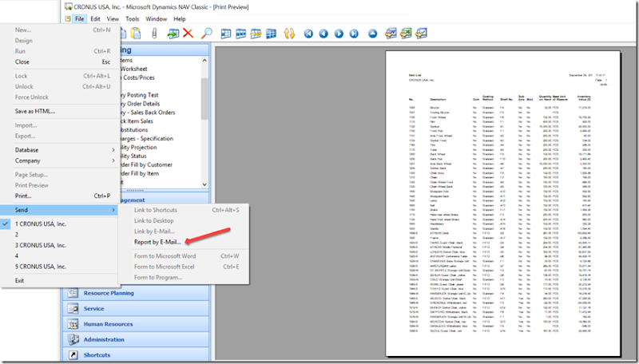Select Link by E-Mail... in submenu
This screenshot has height=364, width=639.
[184, 231]
